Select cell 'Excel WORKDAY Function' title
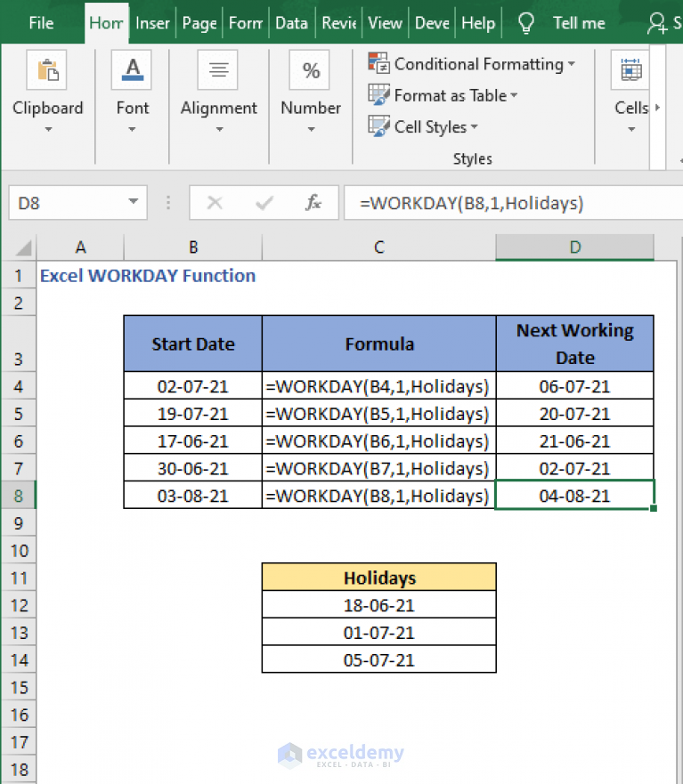 148,276
